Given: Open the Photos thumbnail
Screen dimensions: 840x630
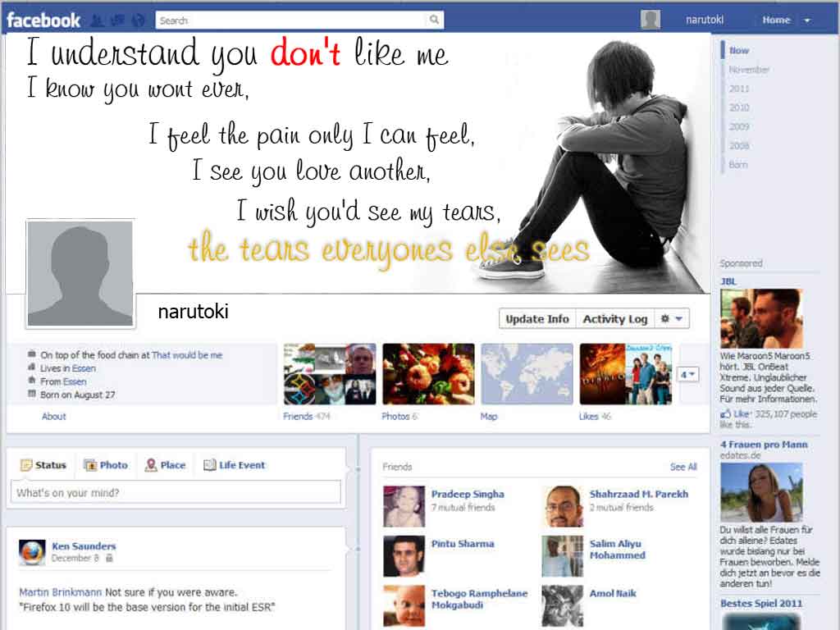Looking at the screenshot, I should coord(428,374).
